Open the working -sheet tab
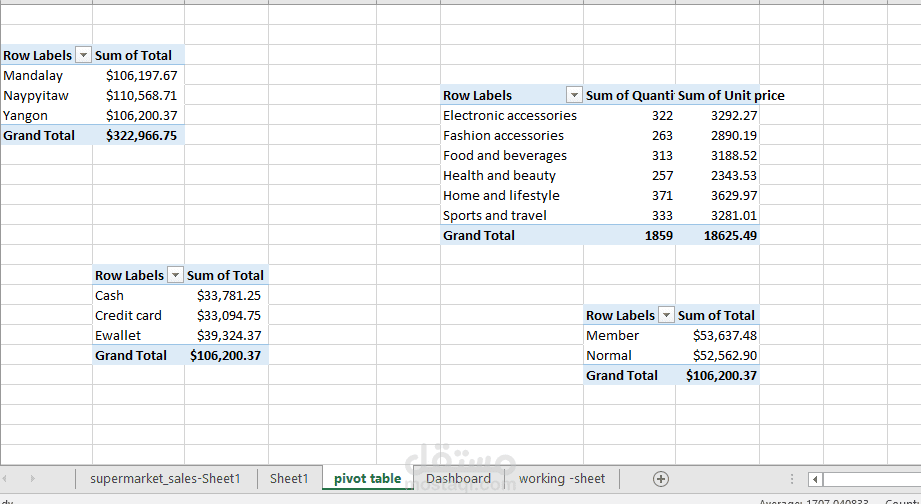 pos(562,478)
